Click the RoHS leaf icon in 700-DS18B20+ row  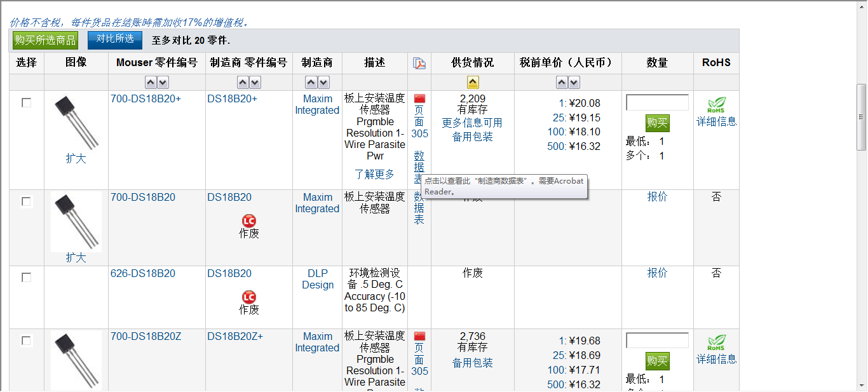[x=716, y=105]
